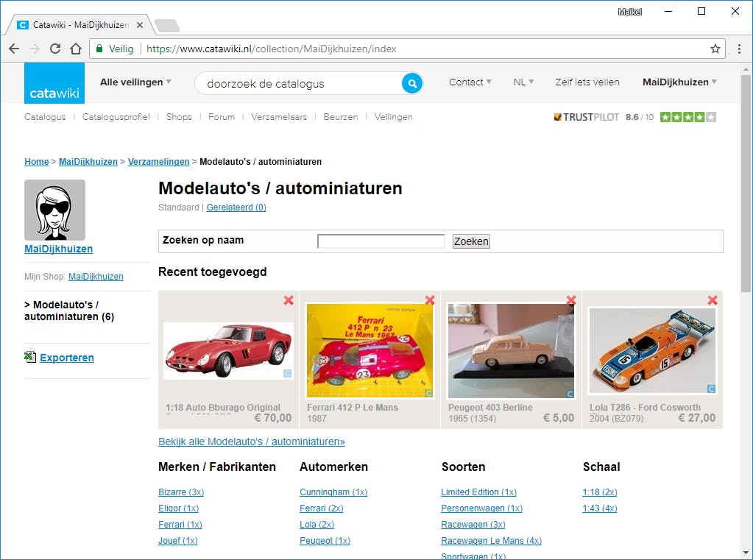
Task: Open the Chrome menu with three dots
Action: click(738, 49)
